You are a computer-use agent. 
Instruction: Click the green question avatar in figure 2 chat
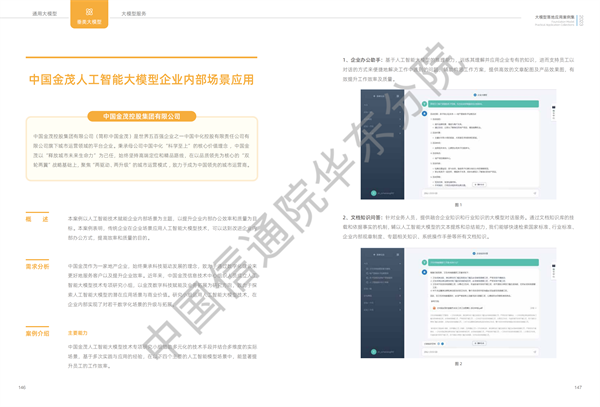(x=424, y=262)
